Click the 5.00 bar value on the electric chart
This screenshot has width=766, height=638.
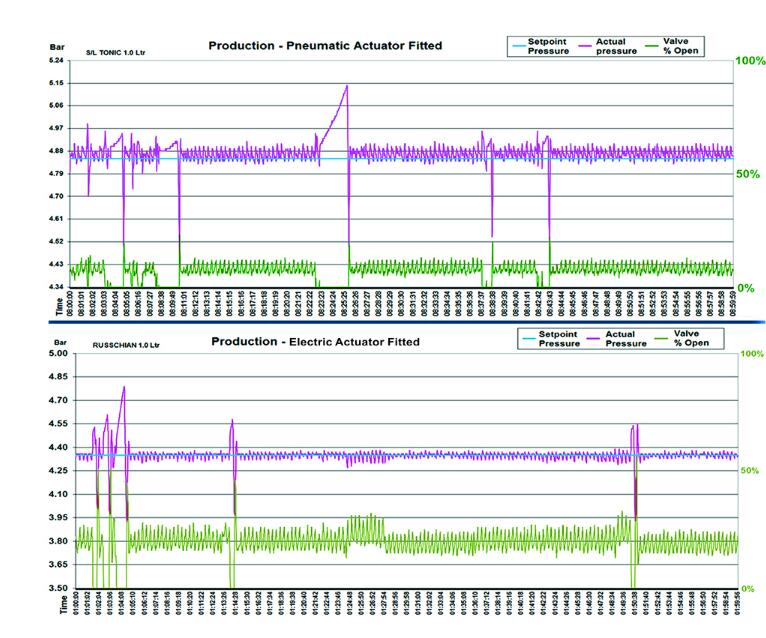58,354
